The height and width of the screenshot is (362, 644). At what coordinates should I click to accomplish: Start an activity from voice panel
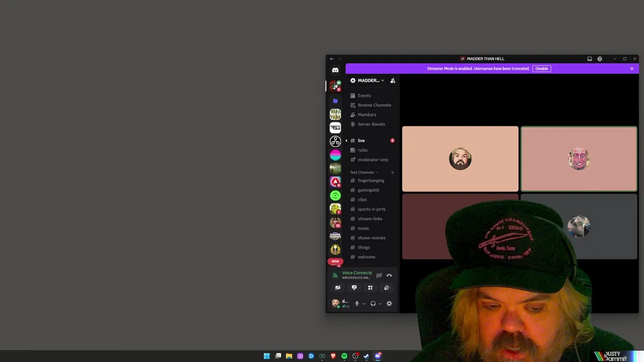(370, 288)
